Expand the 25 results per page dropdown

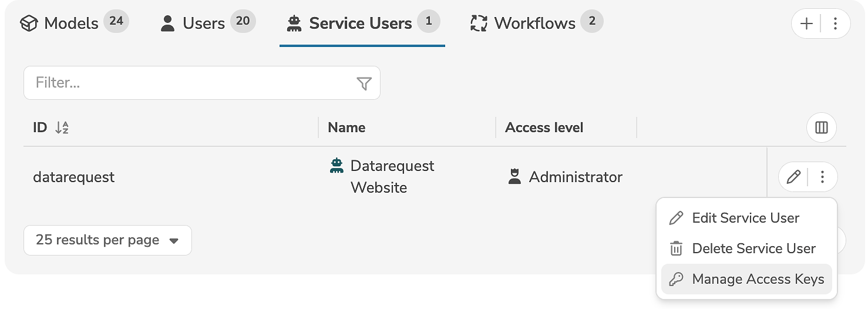107,240
